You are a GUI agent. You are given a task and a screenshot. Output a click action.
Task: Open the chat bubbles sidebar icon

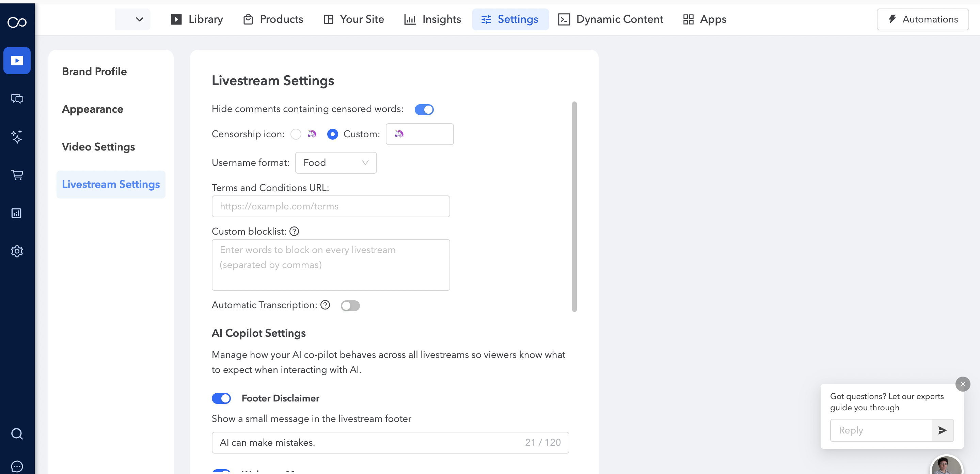17,98
